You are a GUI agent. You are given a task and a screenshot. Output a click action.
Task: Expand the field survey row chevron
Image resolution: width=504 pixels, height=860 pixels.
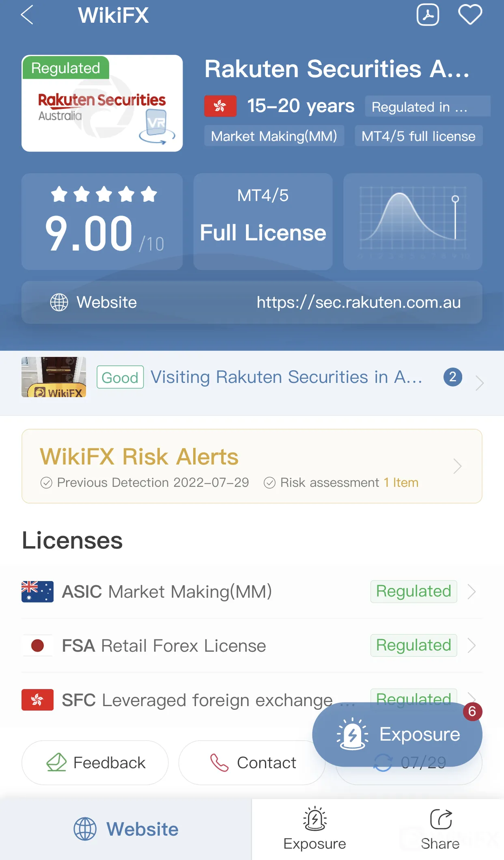coord(479,383)
